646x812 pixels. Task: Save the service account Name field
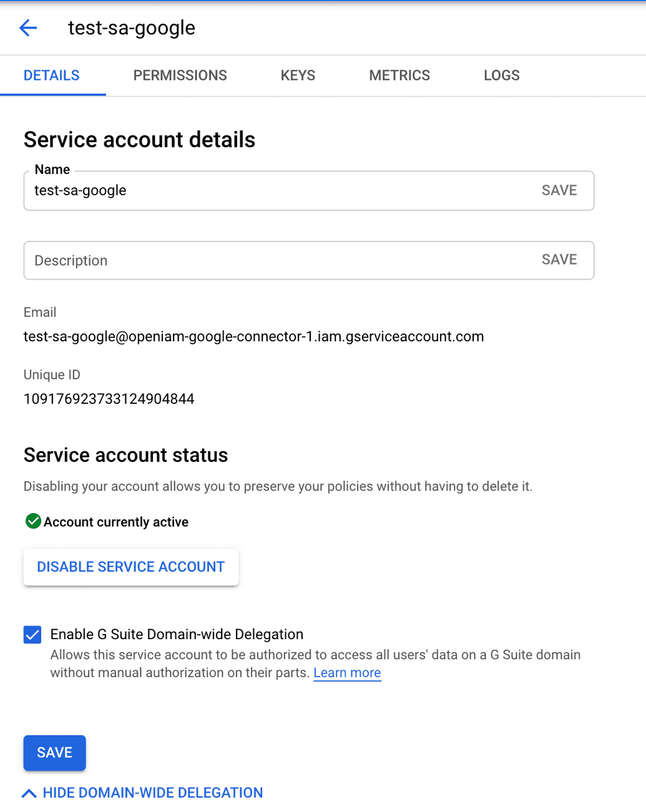[x=559, y=190]
